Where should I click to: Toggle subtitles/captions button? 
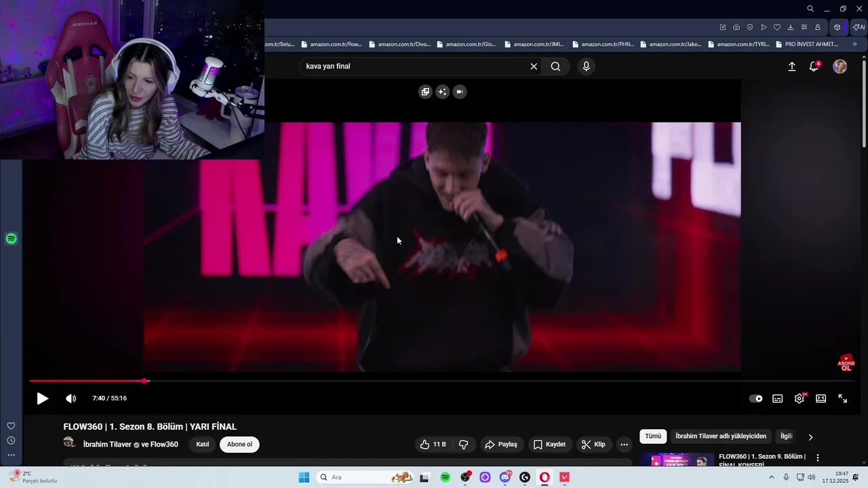tap(778, 399)
